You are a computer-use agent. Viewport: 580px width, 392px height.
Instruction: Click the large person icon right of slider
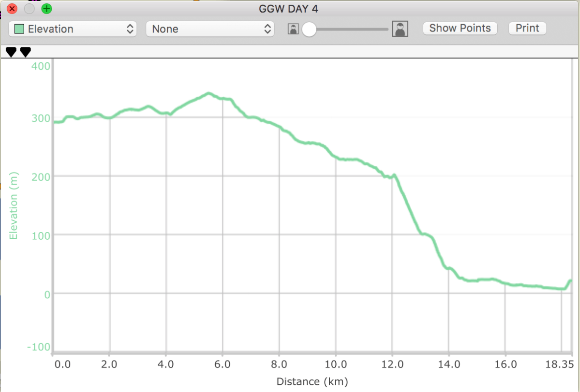coord(400,29)
